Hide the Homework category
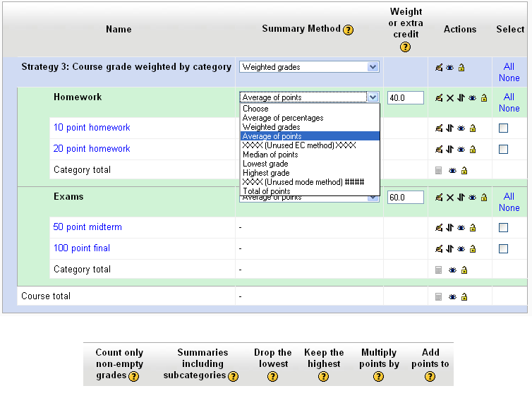Screen dimensions: 532x398 tap(472, 98)
